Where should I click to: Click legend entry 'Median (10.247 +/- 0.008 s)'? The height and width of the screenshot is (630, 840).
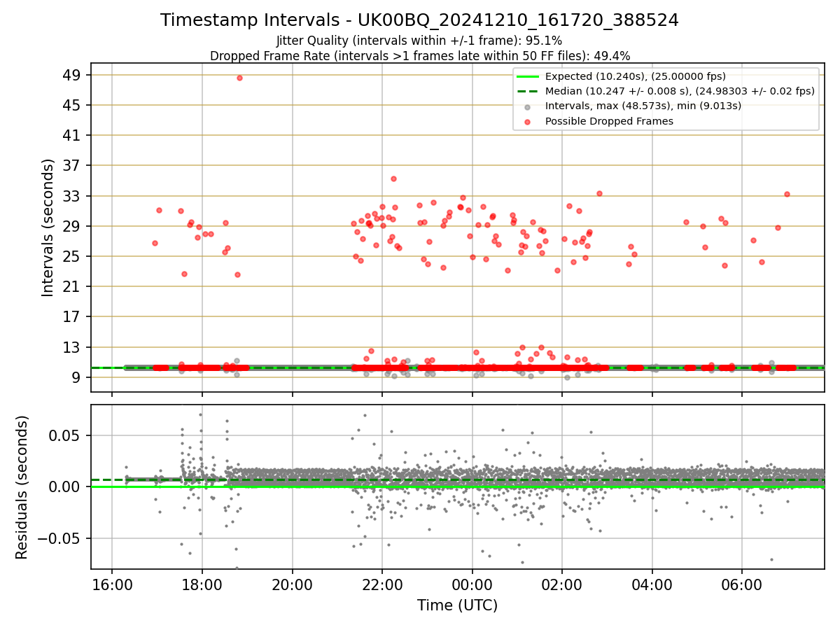pos(680,91)
